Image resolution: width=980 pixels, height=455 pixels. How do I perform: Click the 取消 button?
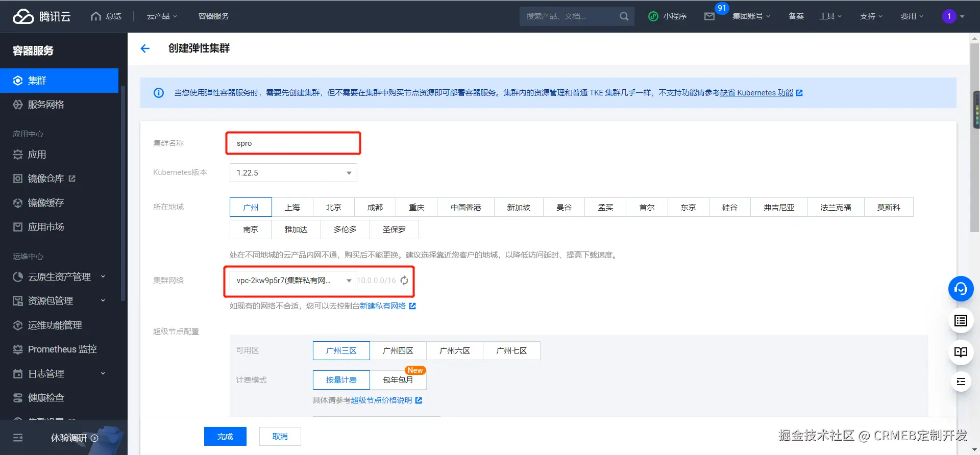tap(280, 437)
